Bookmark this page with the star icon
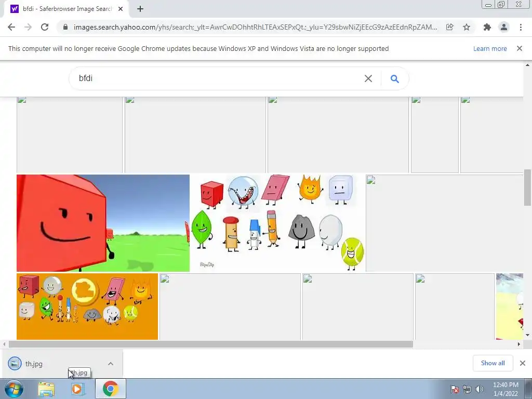532x399 pixels. [x=467, y=27]
